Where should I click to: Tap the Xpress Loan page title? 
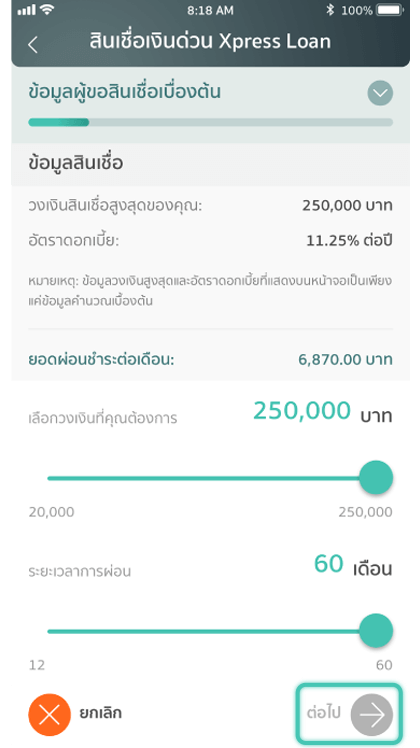point(210,42)
